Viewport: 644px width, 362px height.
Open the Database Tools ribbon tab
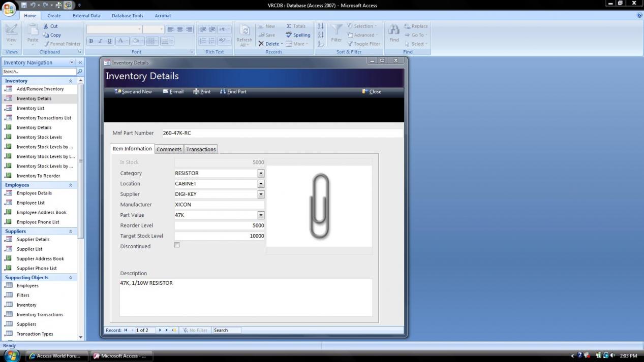click(128, 16)
